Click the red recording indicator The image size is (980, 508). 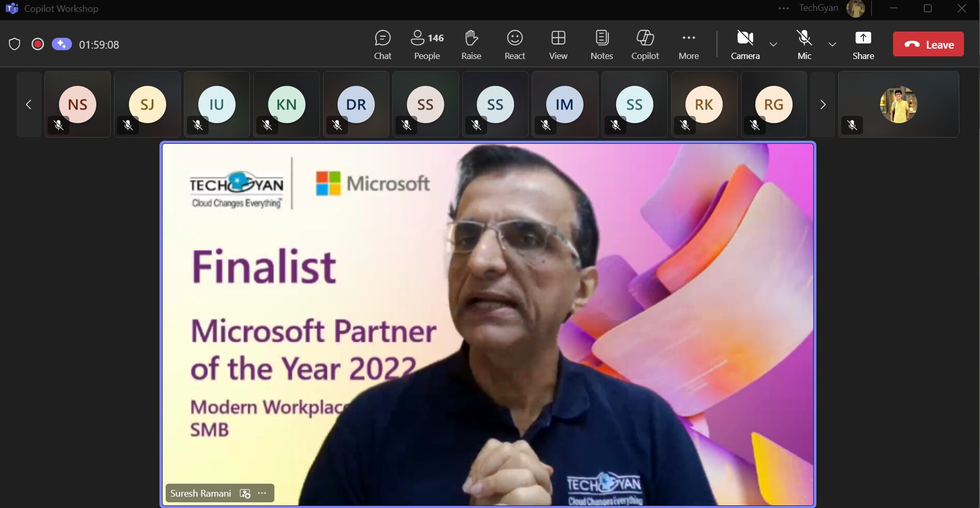(x=37, y=44)
